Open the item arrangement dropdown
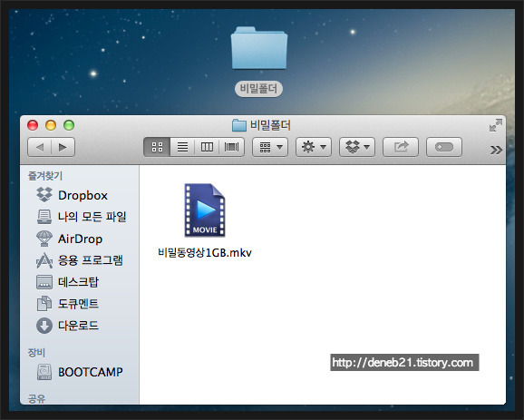Viewport: 524px width, 420px height. coord(270,147)
